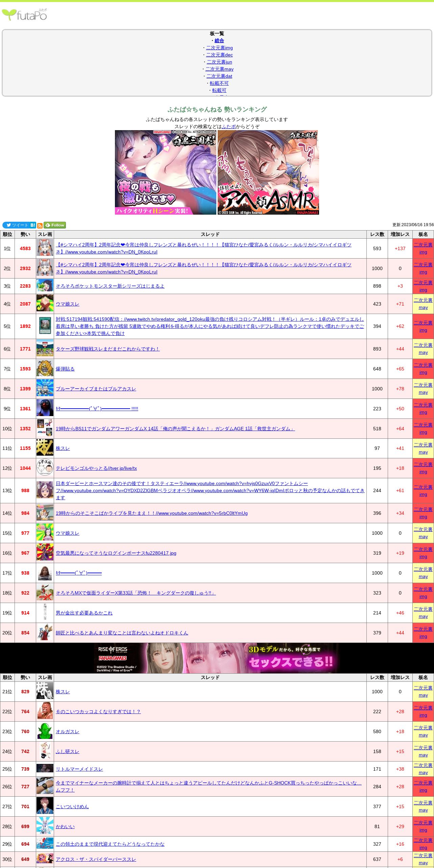Open the アヘ顔ASMR banner ad
434x868 pixels.
(x=268, y=172)
